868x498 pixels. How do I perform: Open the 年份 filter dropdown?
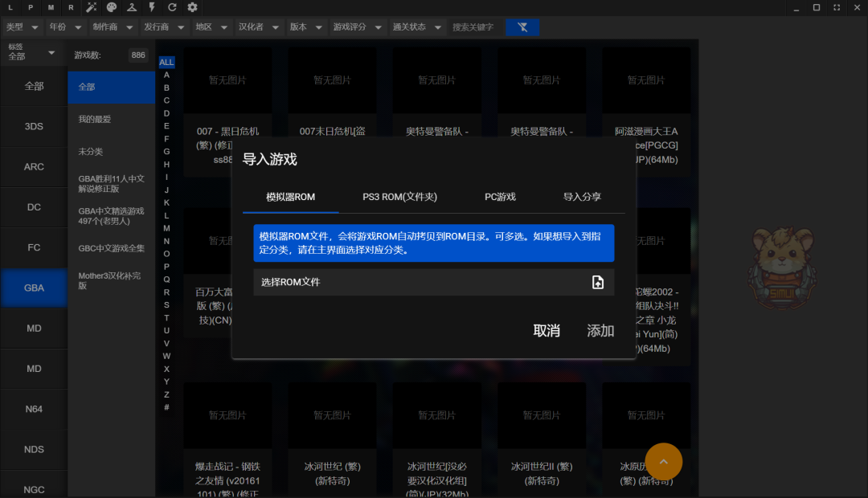[x=64, y=27]
